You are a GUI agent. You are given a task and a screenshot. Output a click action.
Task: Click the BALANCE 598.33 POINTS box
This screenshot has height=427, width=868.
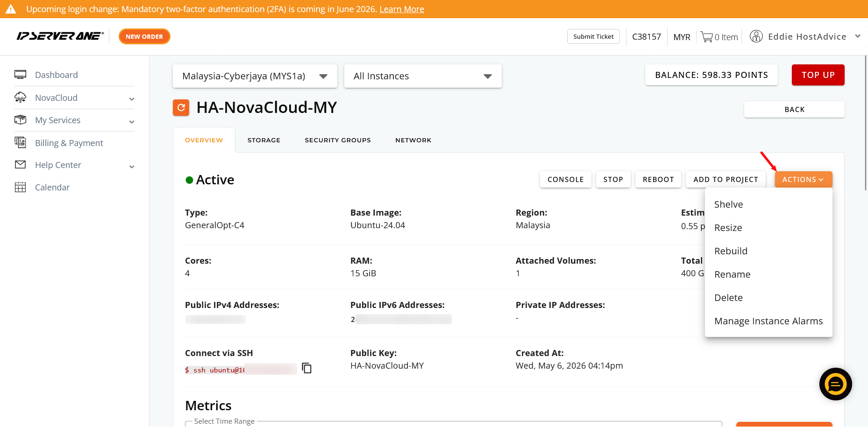click(711, 75)
